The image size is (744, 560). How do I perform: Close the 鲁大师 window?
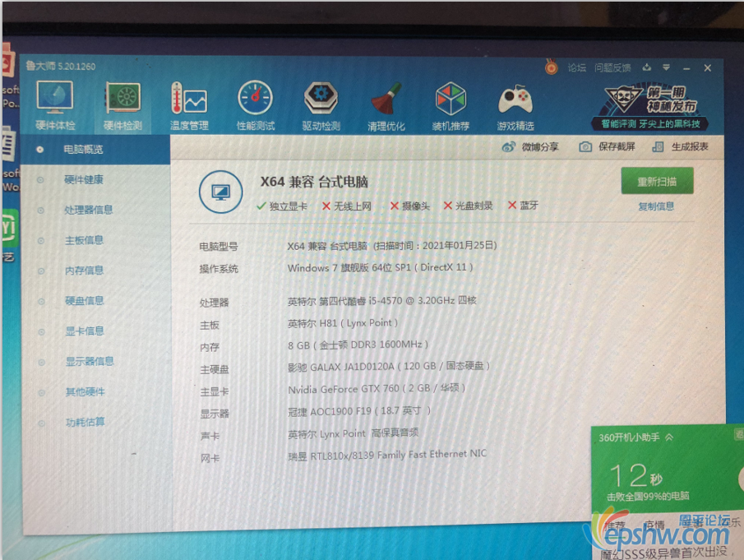[708, 68]
